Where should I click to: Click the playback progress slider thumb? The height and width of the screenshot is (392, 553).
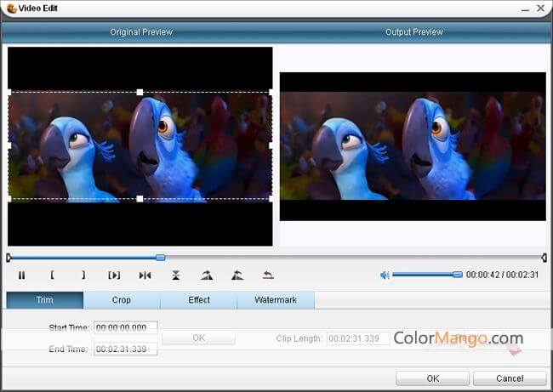(161, 258)
